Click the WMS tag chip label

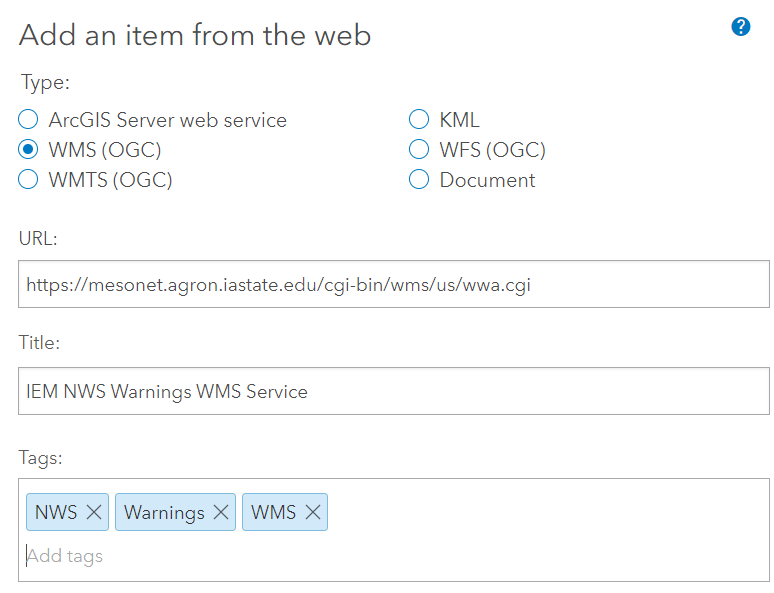click(273, 512)
